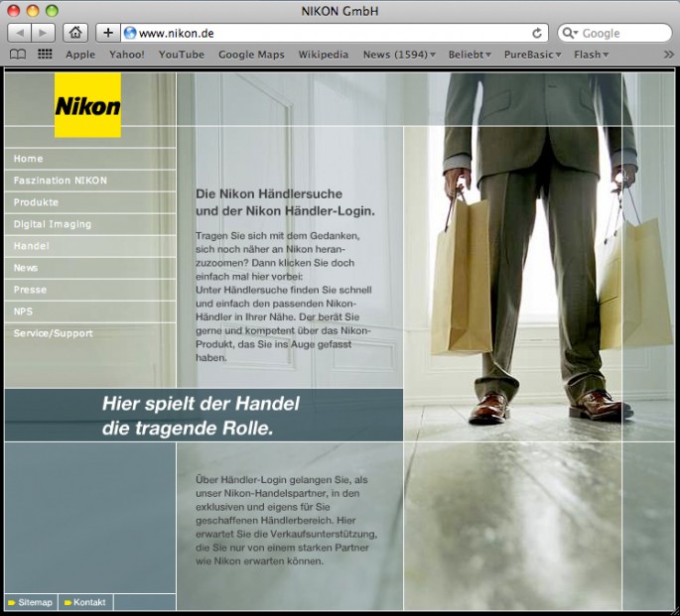
Task: Click the globe site icon in address bar
Action: 130,33
